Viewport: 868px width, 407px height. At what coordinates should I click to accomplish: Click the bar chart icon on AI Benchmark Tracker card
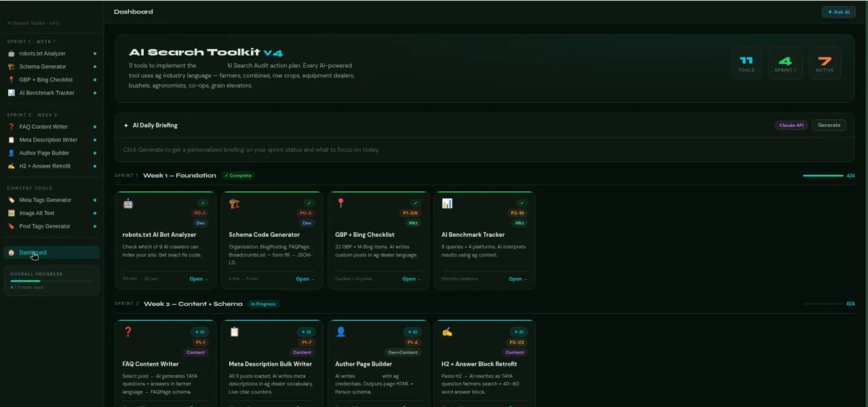pyautogui.click(x=447, y=203)
